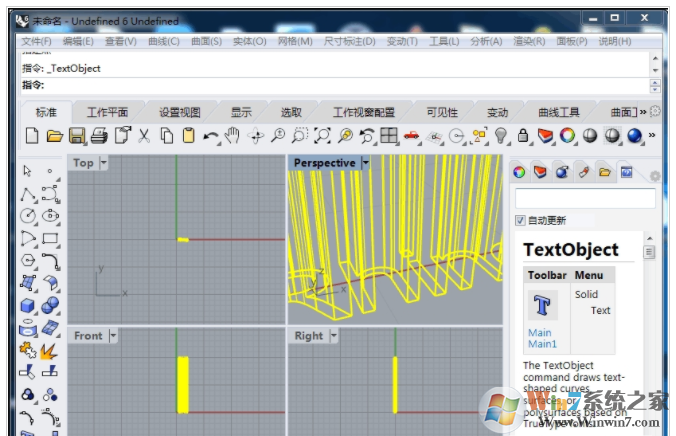Open the 曲线(C) menu
Image resolution: width=676 pixels, height=436 pixels.
pos(163,41)
